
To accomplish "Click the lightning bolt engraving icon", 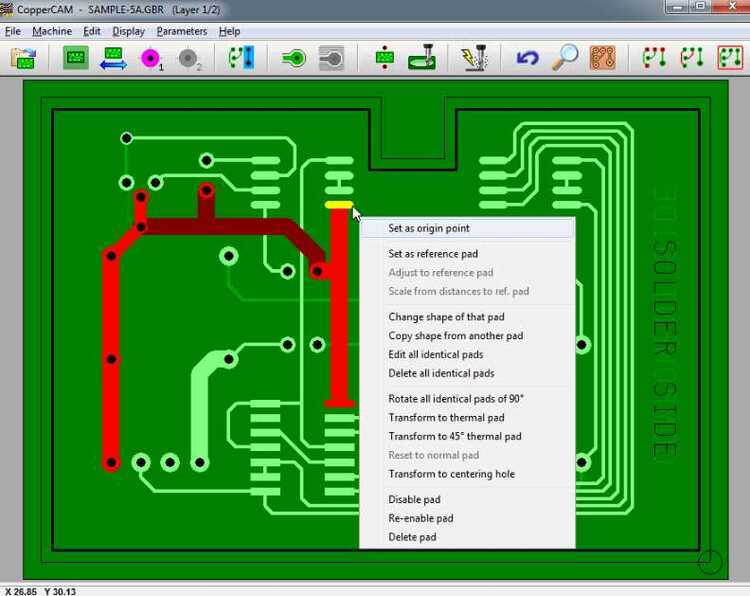I will pyautogui.click(x=474, y=58).
